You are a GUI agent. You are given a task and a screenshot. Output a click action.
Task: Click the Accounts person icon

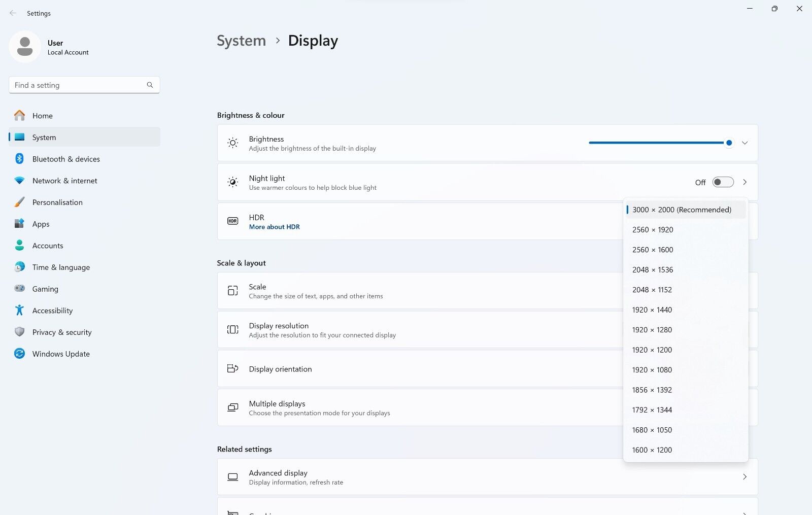19,246
